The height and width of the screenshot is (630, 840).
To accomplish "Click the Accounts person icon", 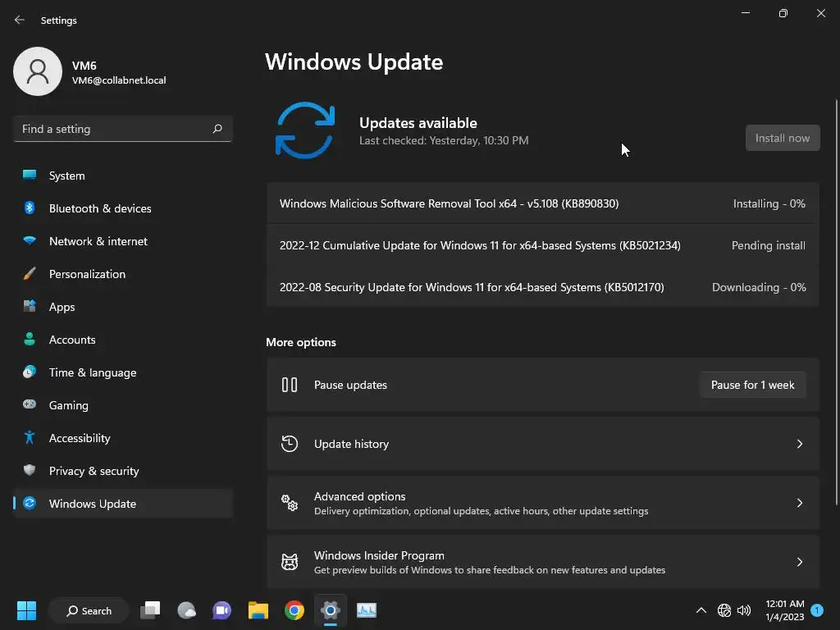I will [30, 339].
